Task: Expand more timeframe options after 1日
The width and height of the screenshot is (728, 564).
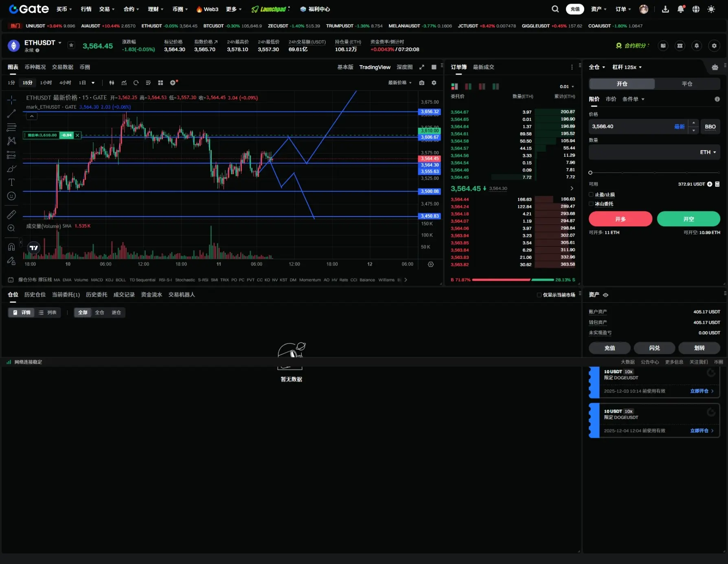Action: tap(93, 83)
